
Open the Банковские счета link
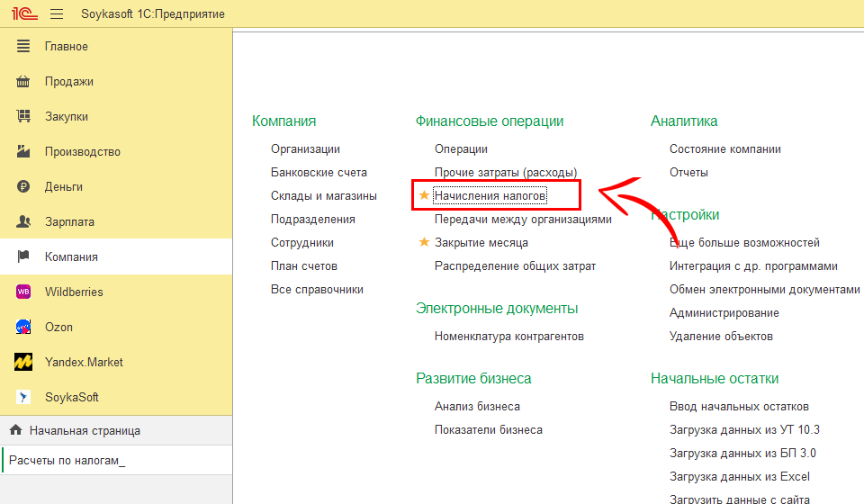tap(319, 172)
